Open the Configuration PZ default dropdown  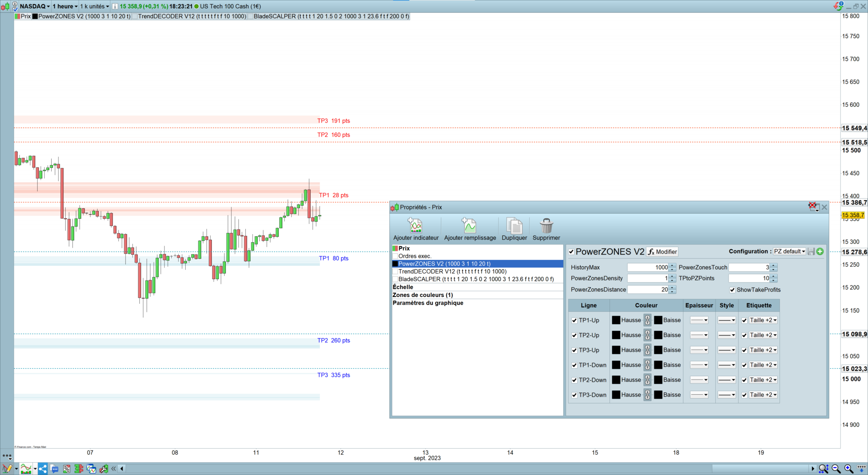point(789,251)
